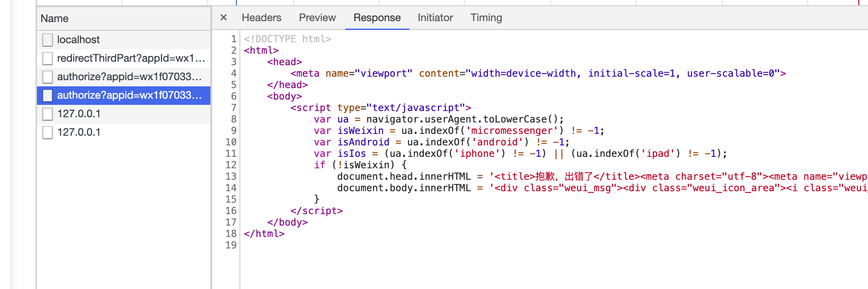868x289 pixels.
Task: Switch to the Headers tab
Action: pos(261,18)
